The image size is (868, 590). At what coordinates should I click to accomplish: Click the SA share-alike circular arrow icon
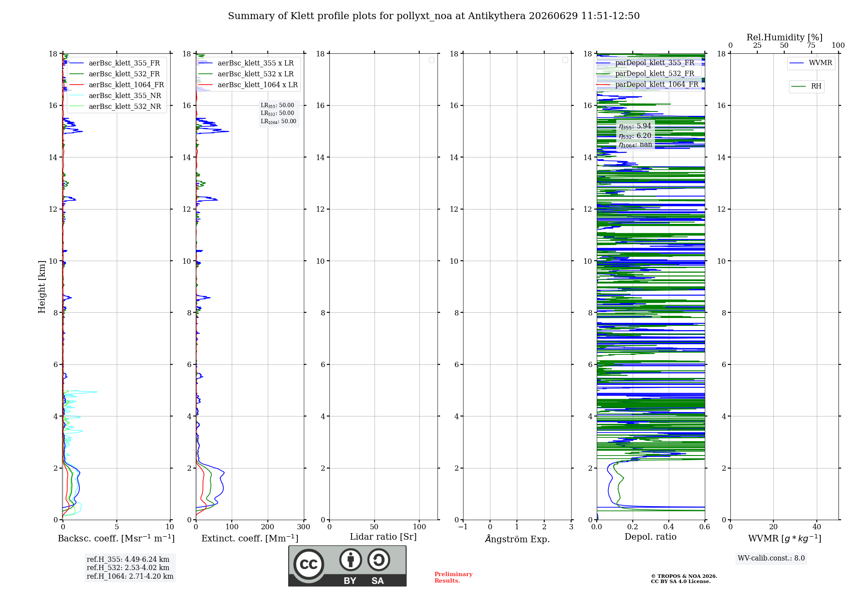click(378, 560)
